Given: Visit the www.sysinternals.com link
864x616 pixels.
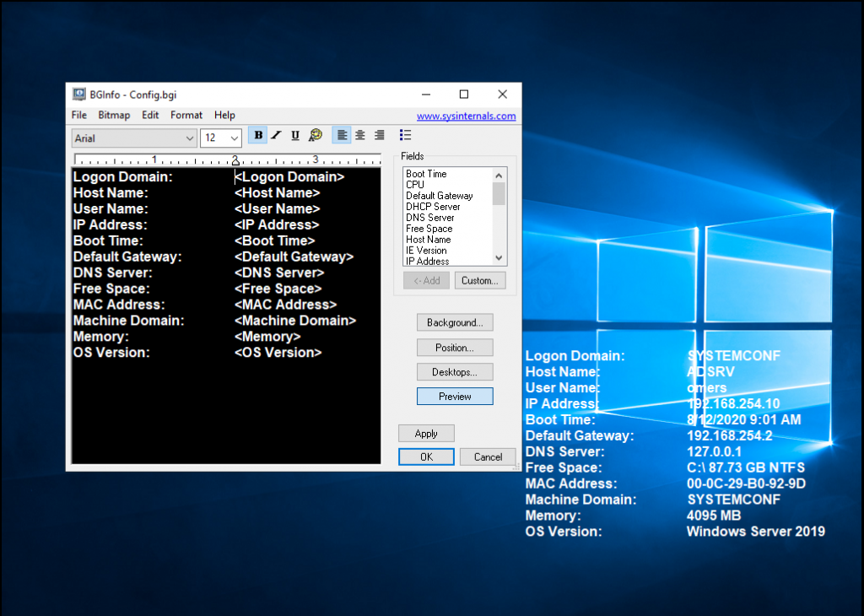Looking at the screenshot, I should (467, 116).
